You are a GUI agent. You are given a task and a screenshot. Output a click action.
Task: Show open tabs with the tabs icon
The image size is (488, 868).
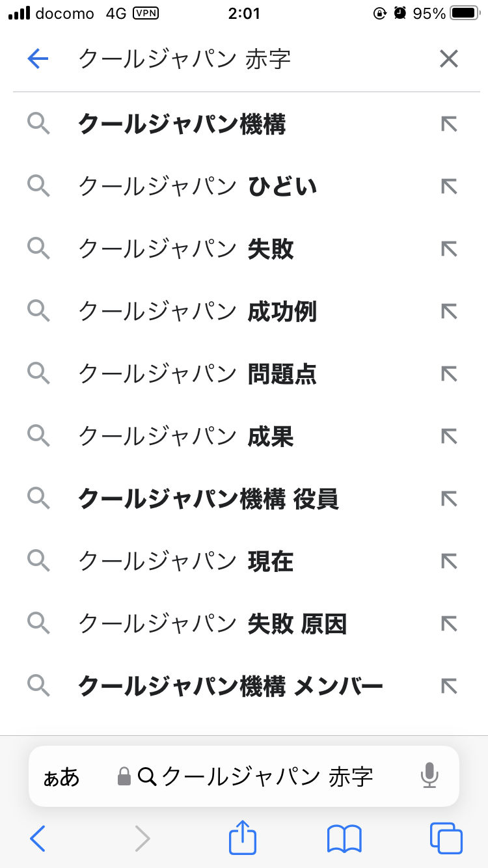(446, 838)
